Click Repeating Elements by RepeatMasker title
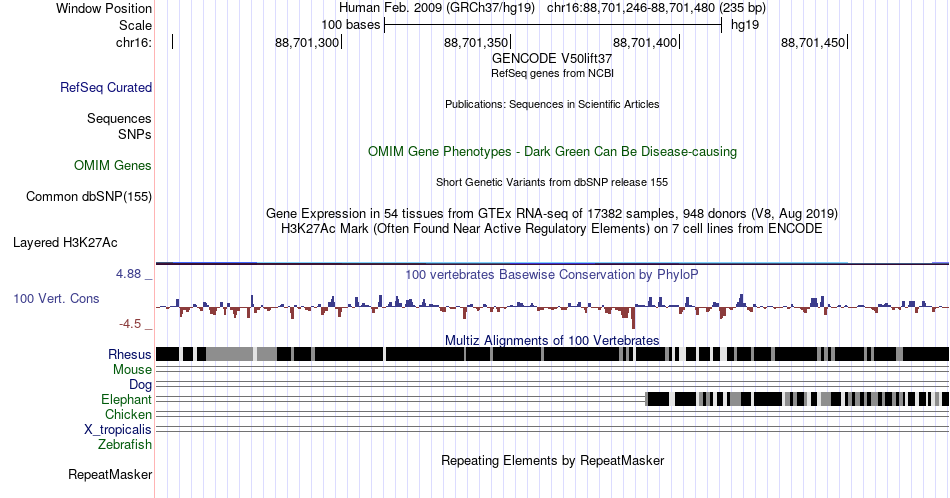This screenshot has height=498, width=950. coord(552,460)
